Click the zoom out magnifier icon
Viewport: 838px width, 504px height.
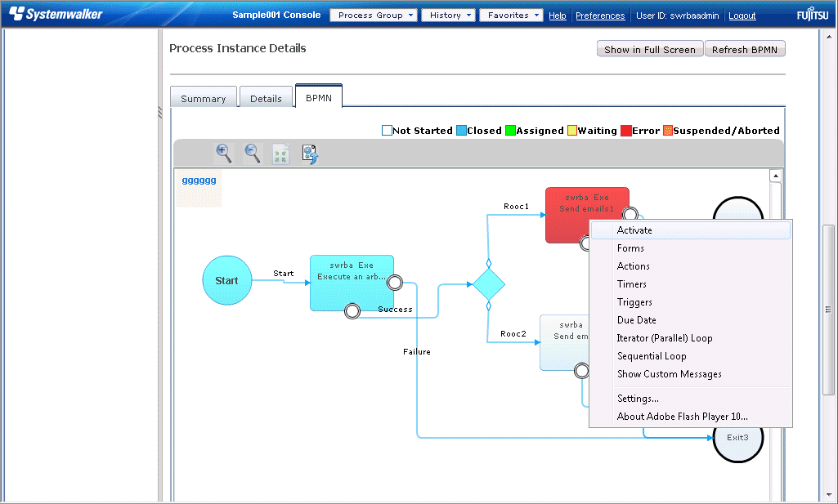[x=253, y=154]
